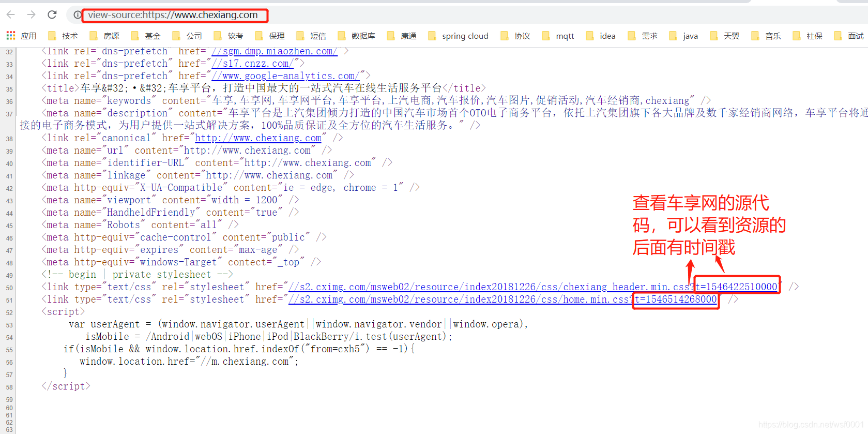
Task: Open the 公司 bookmark folder
Action: [187, 36]
